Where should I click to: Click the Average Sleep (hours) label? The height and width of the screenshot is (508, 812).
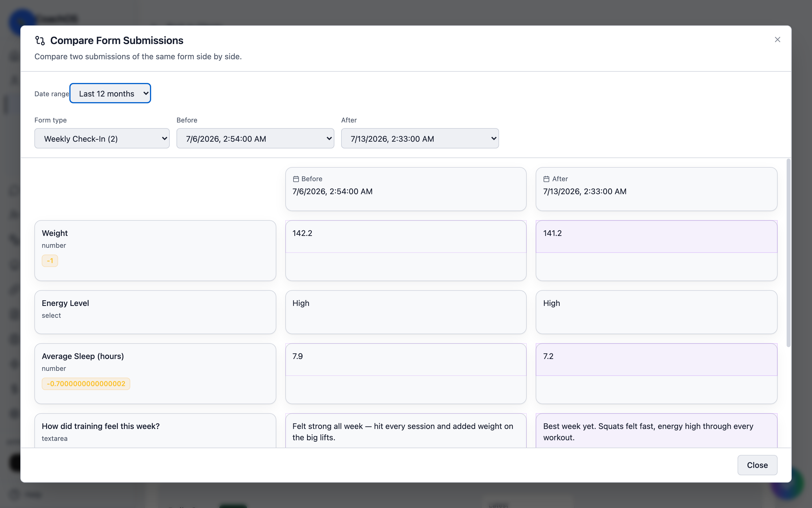coord(83,356)
